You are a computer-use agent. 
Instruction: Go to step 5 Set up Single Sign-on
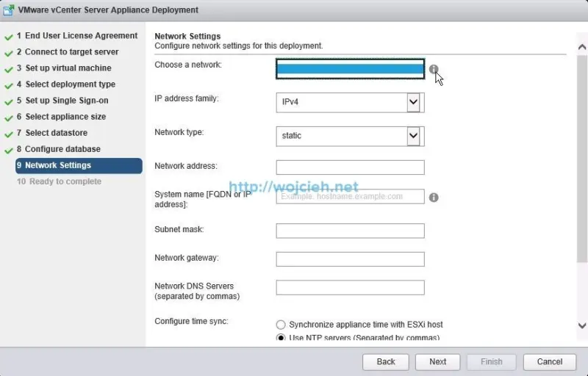tap(62, 101)
